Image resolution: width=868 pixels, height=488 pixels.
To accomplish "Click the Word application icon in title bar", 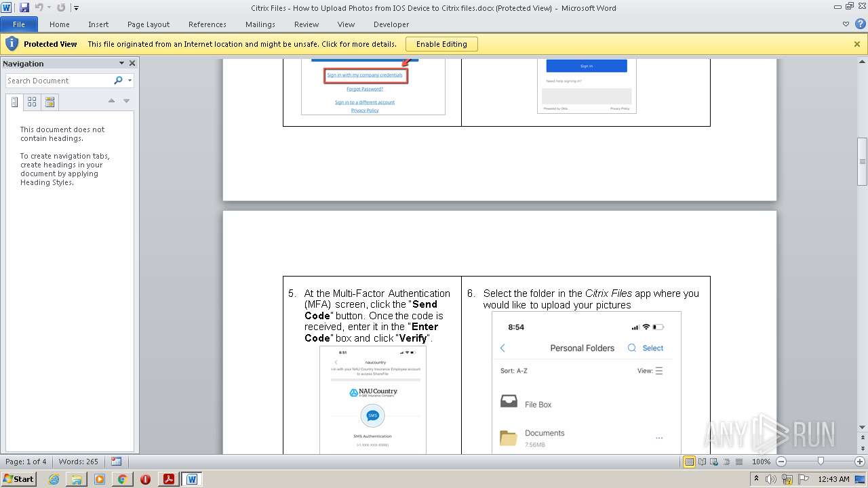I will point(7,7).
